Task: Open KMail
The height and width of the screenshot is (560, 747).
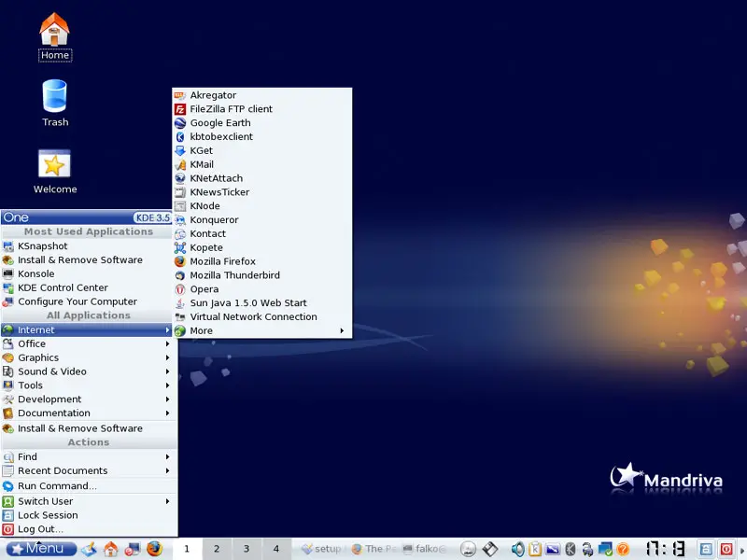Action: pyautogui.click(x=262, y=164)
